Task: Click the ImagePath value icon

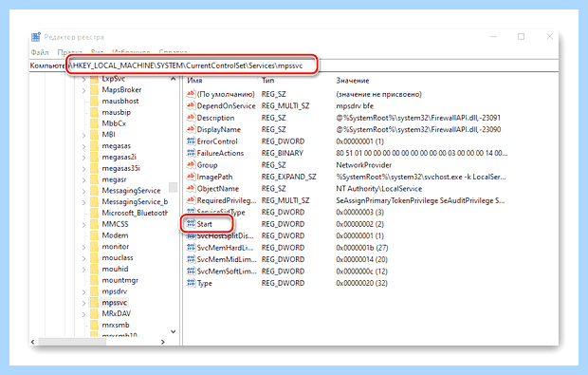Action: [191, 177]
